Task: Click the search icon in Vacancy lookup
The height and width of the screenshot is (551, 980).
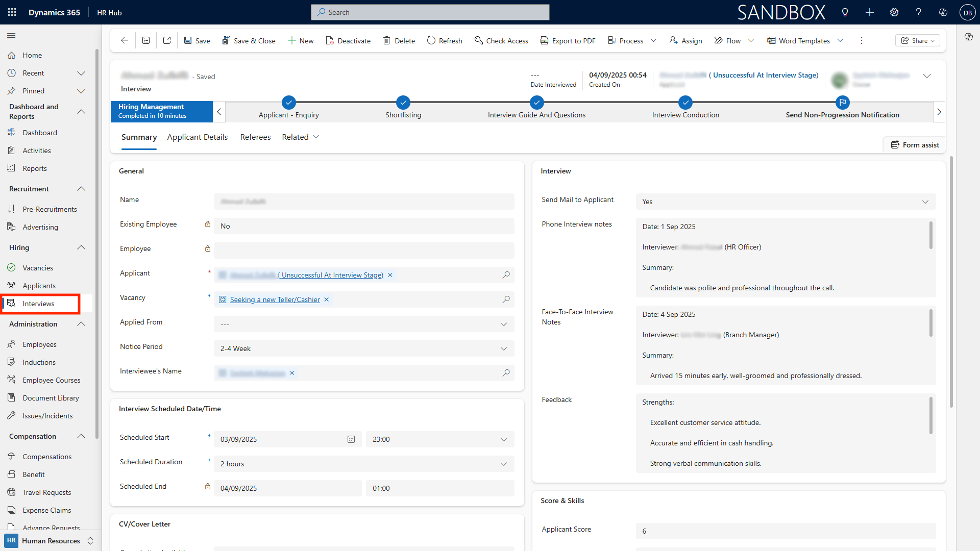Action: [x=506, y=299]
